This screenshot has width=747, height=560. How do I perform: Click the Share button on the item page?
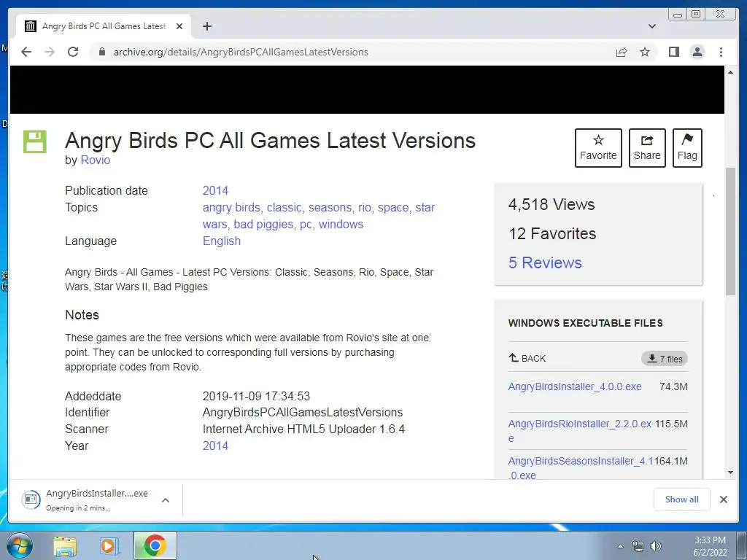[646, 147]
